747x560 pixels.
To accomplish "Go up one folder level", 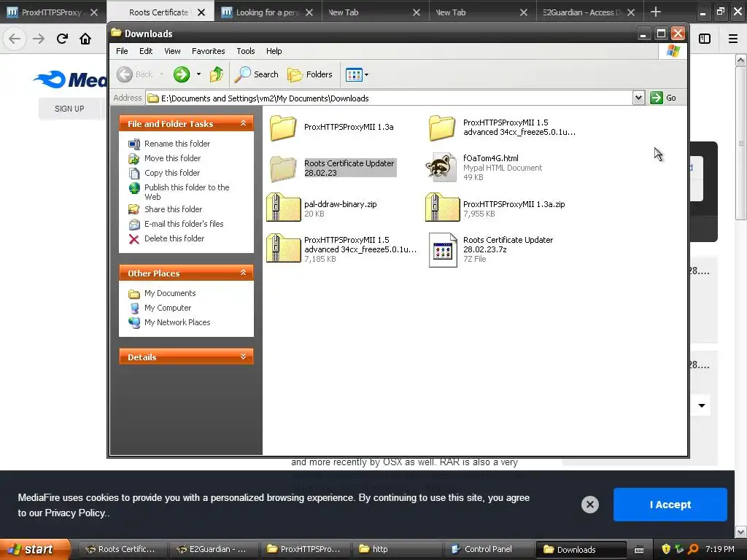I will [217, 74].
